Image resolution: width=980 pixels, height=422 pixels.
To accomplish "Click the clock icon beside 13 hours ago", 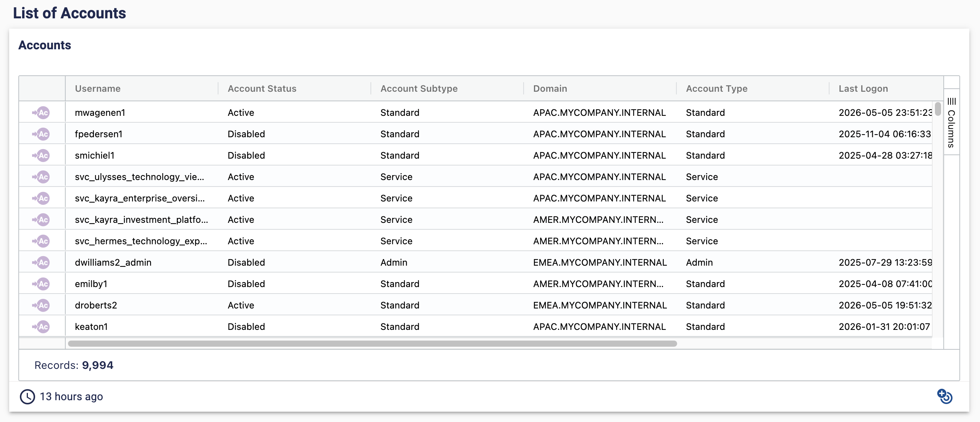I will 27,397.
